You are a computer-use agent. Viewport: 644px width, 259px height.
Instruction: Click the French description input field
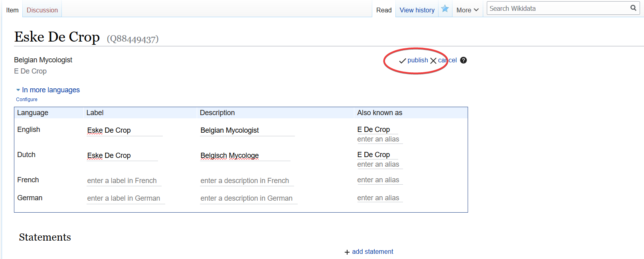[247, 181]
